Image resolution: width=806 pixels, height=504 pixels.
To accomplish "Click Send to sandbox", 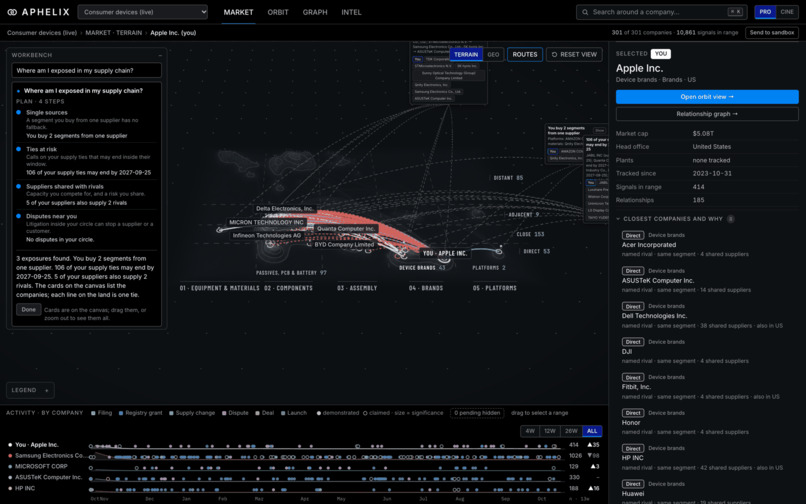I will coord(772,32).
